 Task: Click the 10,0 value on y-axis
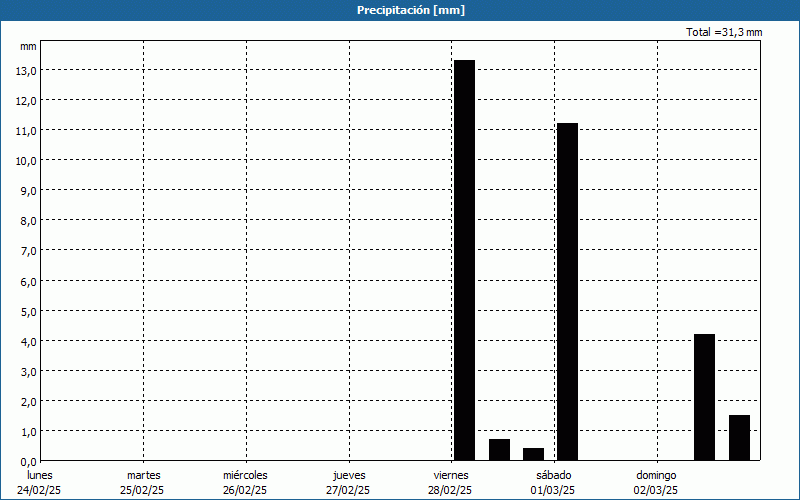tap(25, 161)
